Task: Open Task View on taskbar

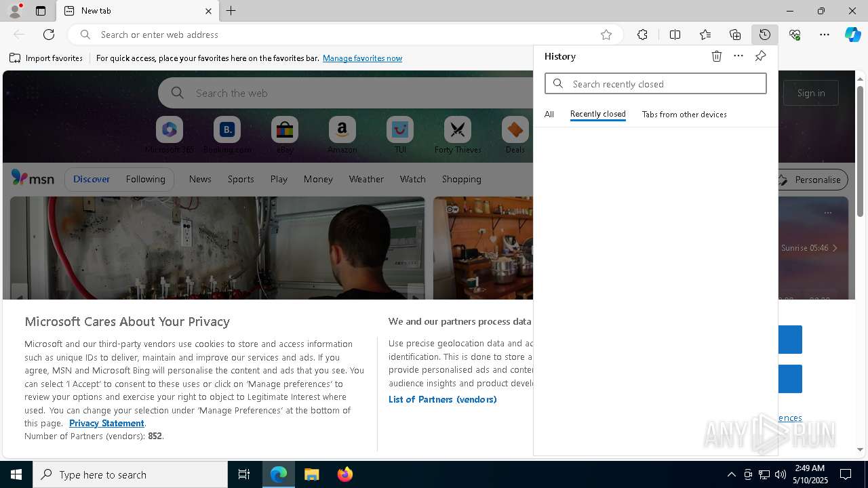Action: 244,474
